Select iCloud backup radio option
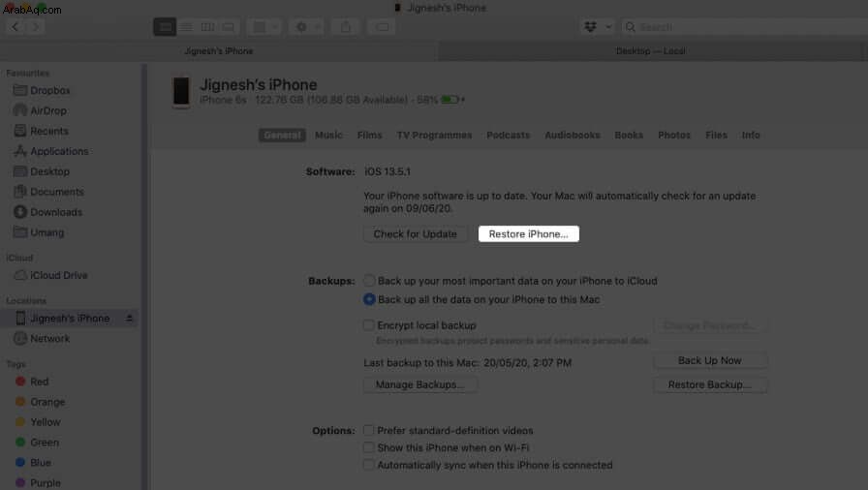Screen dimensions: 868x490 tap(369, 281)
